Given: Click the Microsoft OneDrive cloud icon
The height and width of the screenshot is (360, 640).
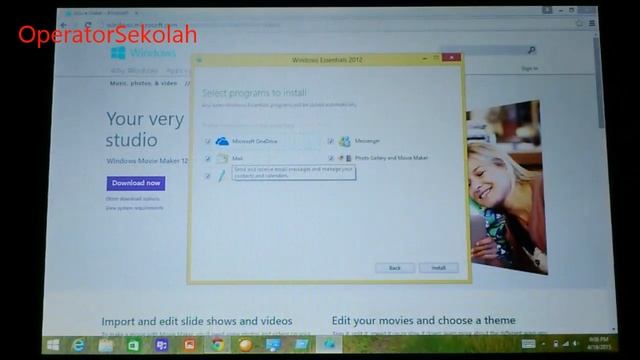Looking at the screenshot, I should [222, 141].
